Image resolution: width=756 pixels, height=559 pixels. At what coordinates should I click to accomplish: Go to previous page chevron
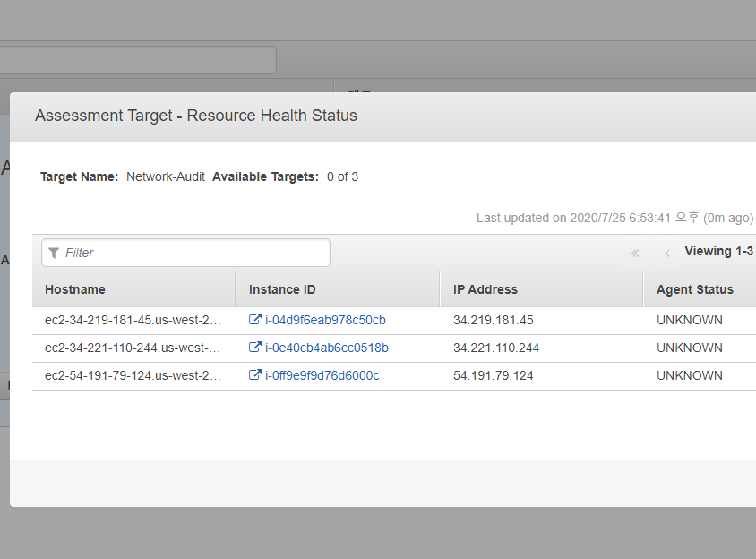click(667, 253)
